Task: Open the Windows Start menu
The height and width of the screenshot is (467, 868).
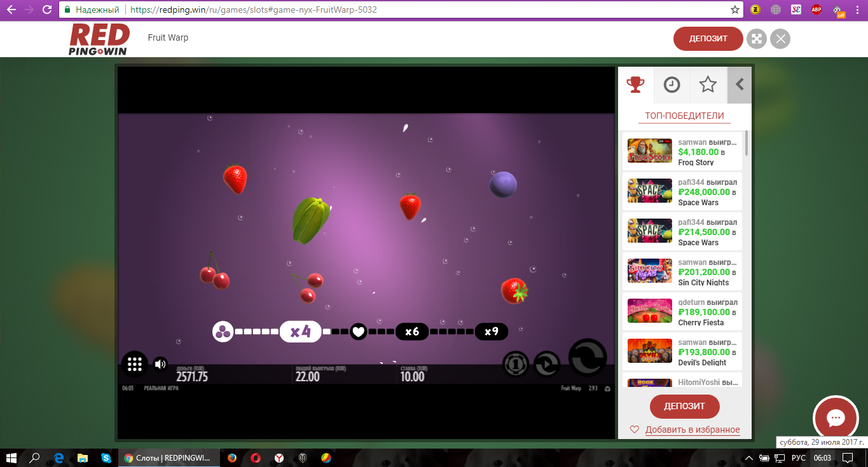Action: coord(11,457)
